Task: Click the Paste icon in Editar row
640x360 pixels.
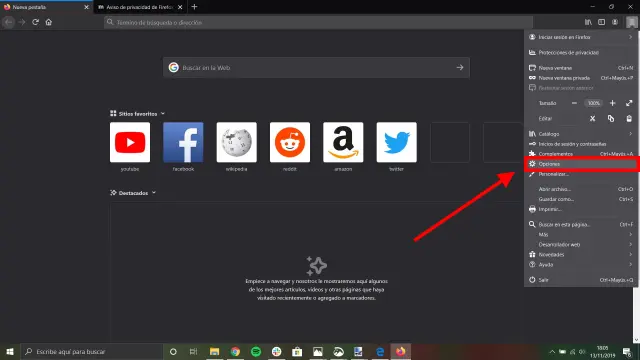Action: pyautogui.click(x=629, y=119)
